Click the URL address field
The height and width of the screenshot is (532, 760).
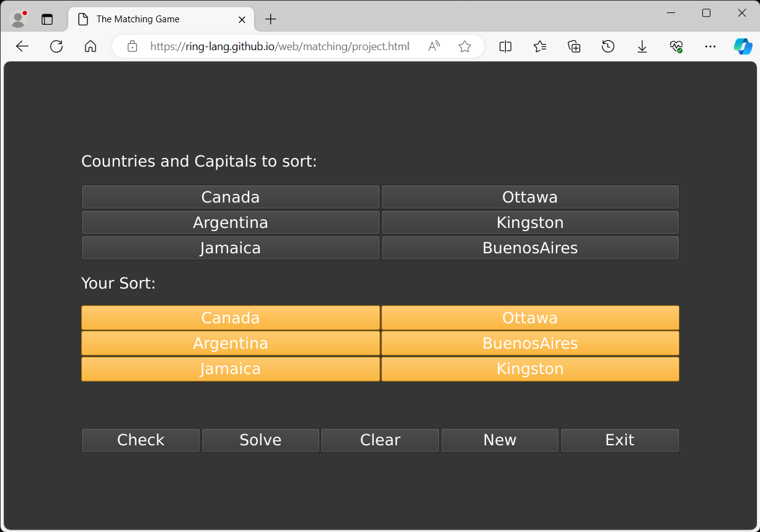(280, 46)
